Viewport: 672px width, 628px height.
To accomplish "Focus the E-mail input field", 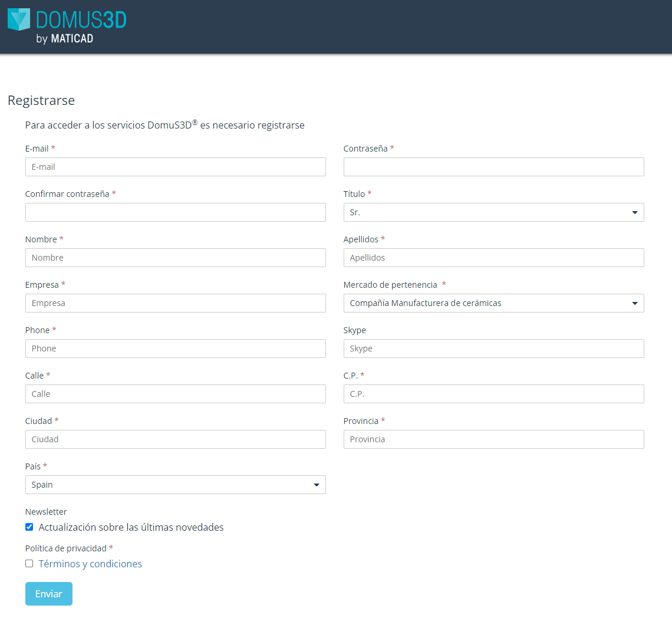I will pos(175,167).
